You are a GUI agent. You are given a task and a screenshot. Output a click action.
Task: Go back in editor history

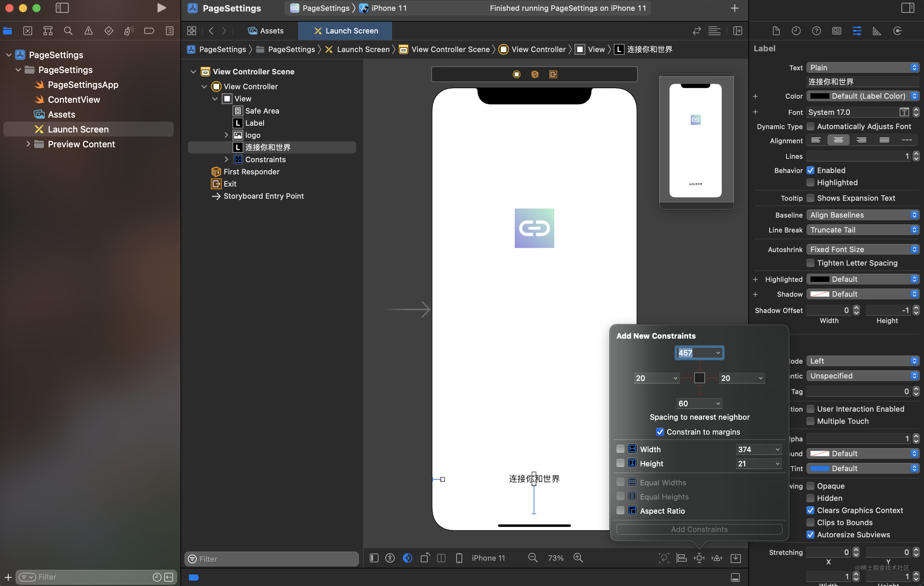point(211,31)
